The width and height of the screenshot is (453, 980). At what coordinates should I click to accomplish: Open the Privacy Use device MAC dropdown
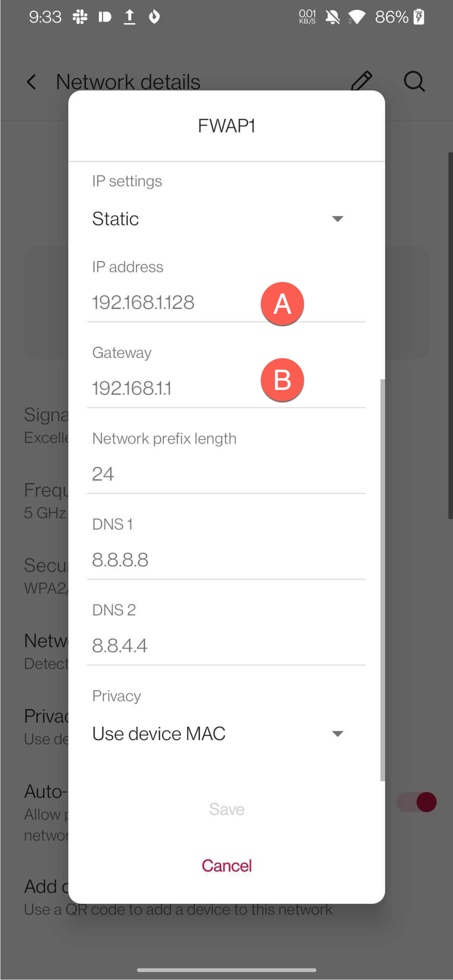218,733
